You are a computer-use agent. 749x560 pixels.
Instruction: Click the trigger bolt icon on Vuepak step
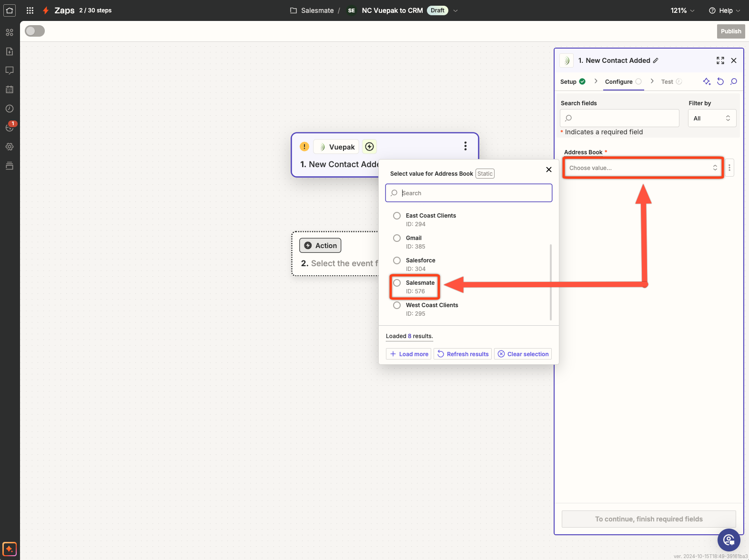pos(370,147)
